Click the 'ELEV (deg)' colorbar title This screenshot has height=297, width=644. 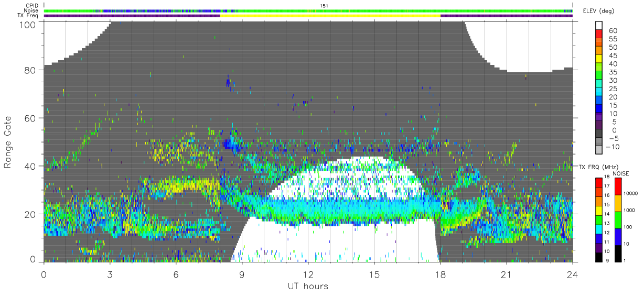pos(599,11)
